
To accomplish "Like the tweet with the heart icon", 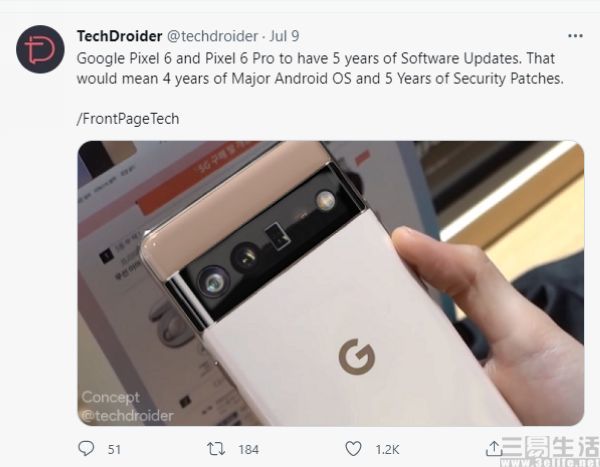I will click(x=353, y=449).
